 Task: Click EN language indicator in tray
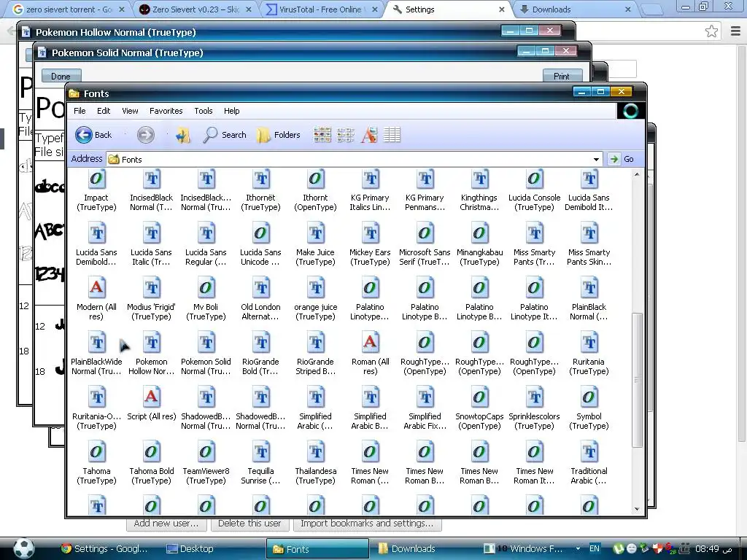click(x=594, y=548)
